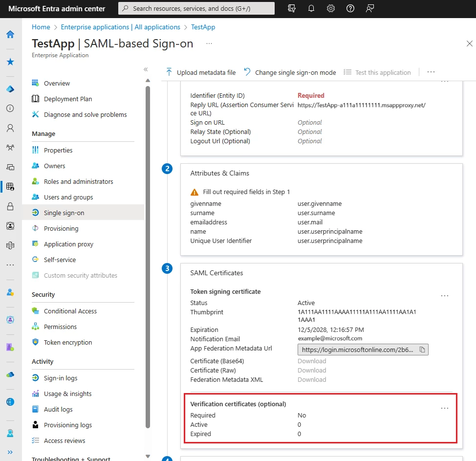Viewport: 476px width, 461px height.
Task: Click the search resources input field
Action: coord(196,8)
